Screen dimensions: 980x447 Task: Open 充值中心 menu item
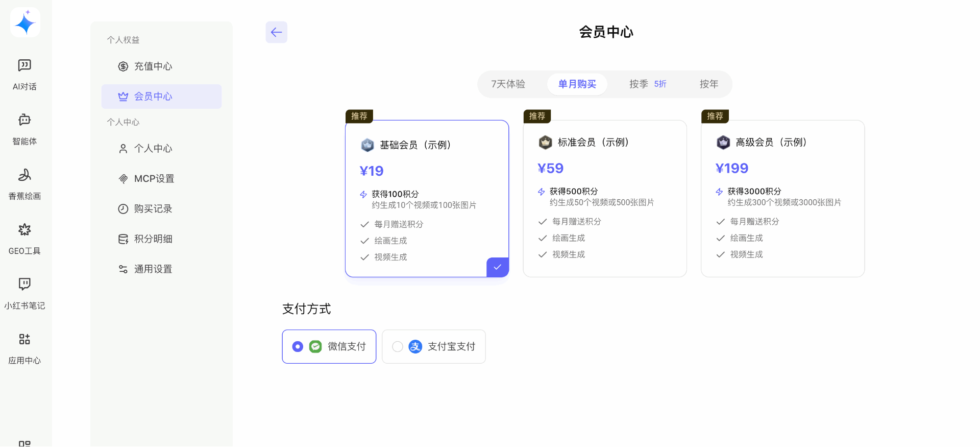click(x=161, y=66)
